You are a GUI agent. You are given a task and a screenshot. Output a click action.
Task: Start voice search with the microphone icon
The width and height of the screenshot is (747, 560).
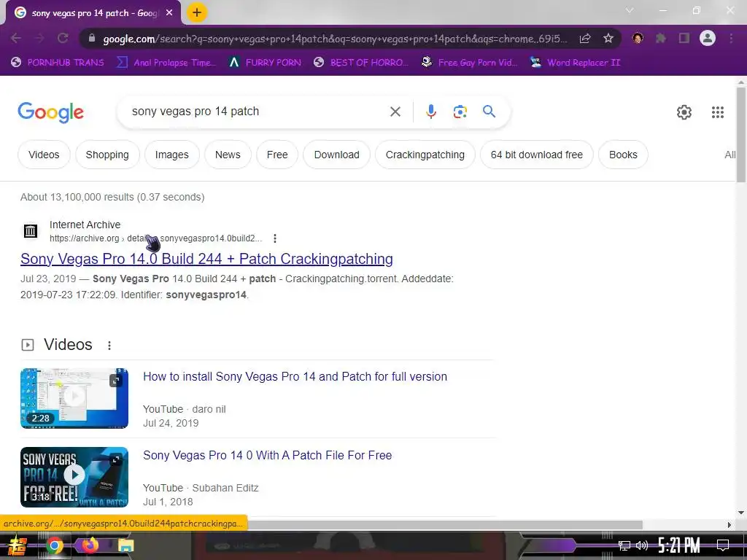(x=430, y=112)
